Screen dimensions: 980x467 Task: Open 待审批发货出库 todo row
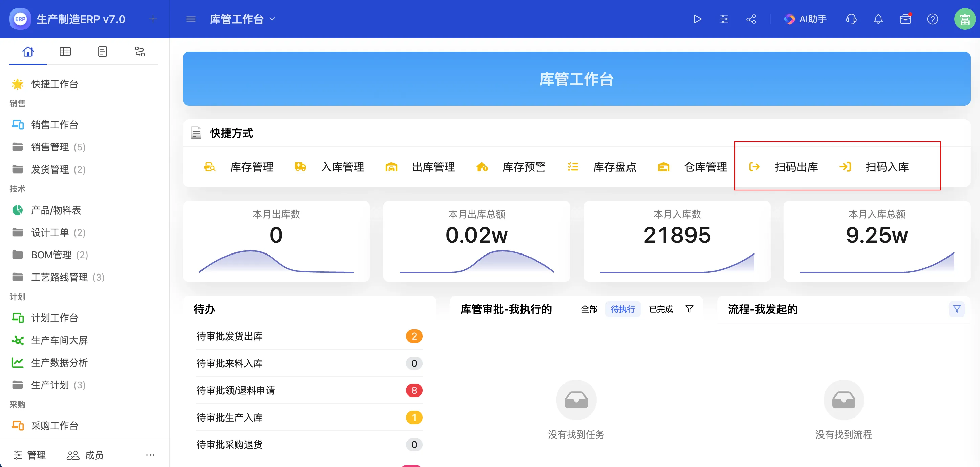pos(309,336)
